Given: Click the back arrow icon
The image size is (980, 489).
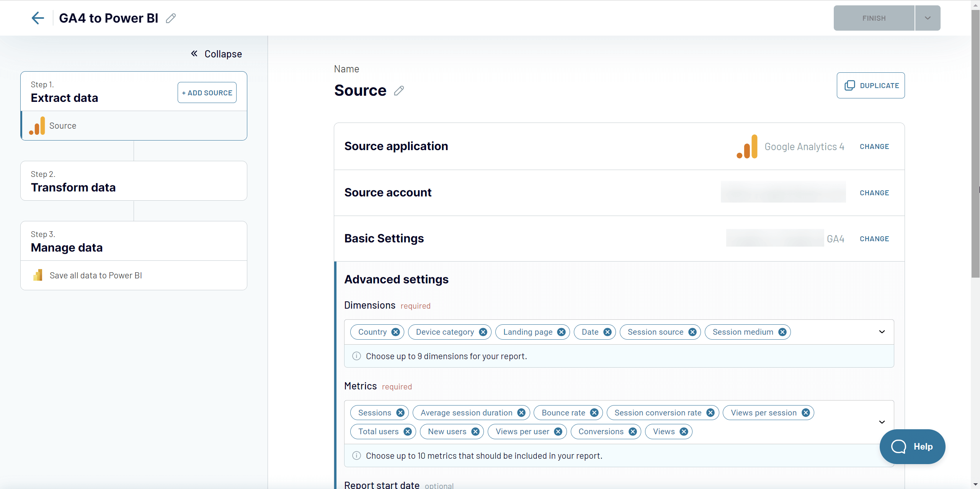Looking at the screenshot, I should [38, 18].
